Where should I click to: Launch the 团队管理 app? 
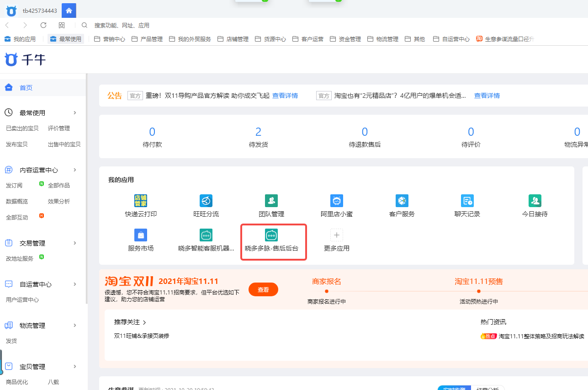271,201
